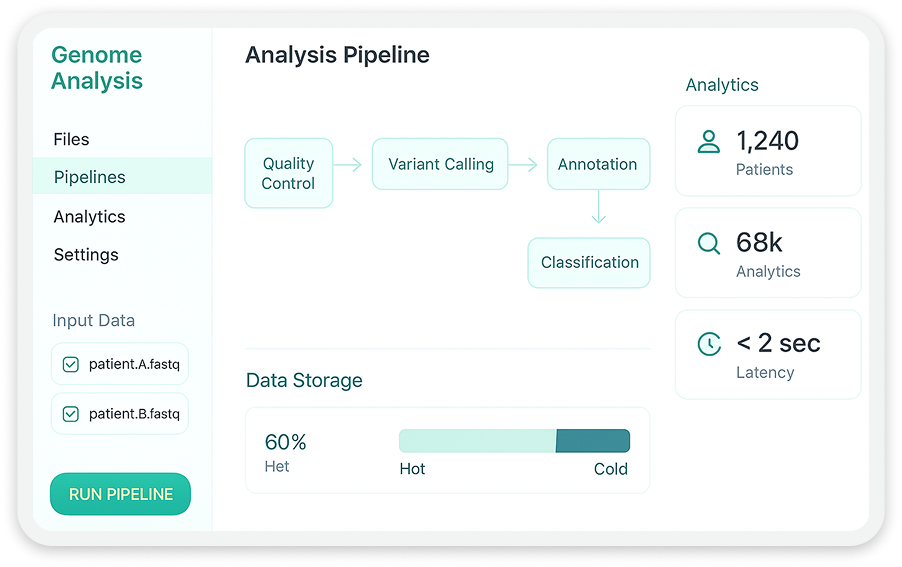Click arrow between Quality Control and Variant Calling

pyautogui.click(x=348, y=165)
